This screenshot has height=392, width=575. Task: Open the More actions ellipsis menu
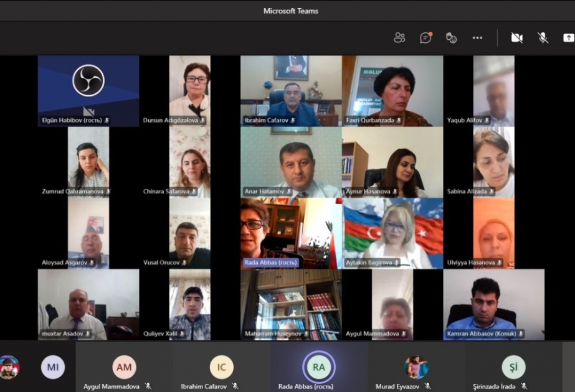pyautogui.click(x=477, y=38)
